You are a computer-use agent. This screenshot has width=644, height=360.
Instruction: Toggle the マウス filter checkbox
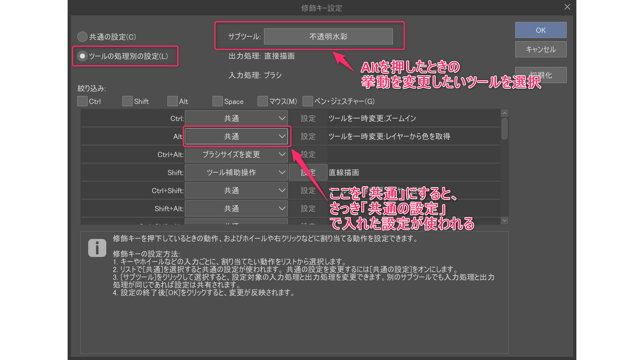point(263,101)
